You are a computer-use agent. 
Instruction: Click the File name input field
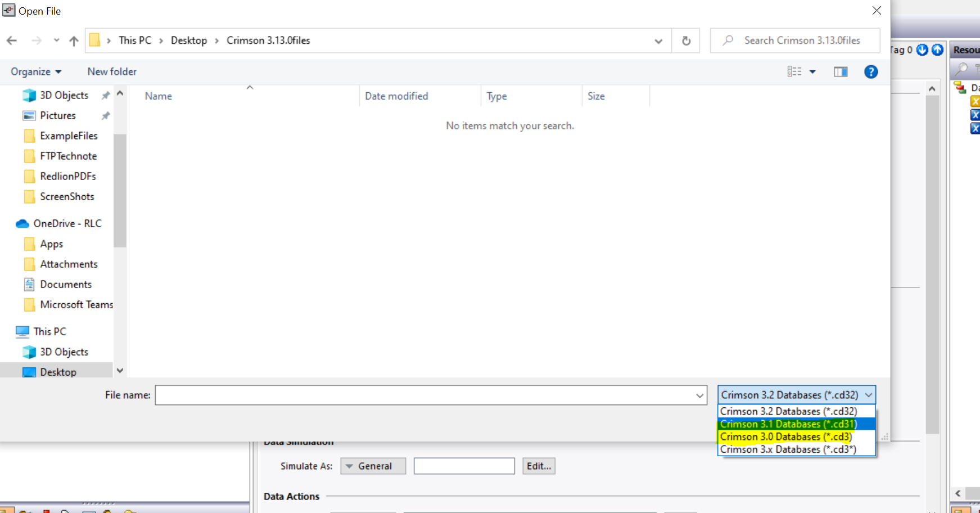(x=424, y=395)
